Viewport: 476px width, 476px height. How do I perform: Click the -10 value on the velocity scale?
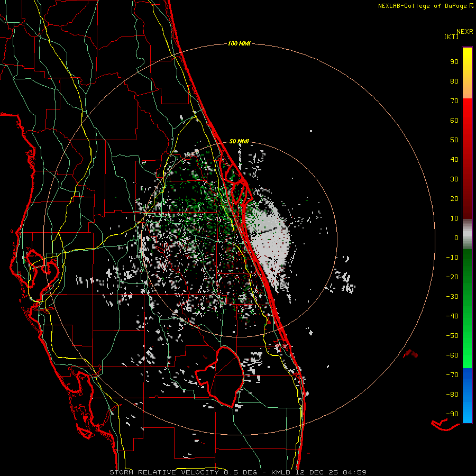click(x=452, y=258)
